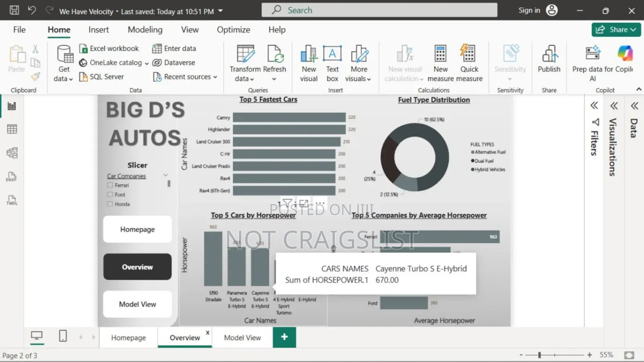
Task: Switch to mobile layout view
Action: tap(63, 336)
